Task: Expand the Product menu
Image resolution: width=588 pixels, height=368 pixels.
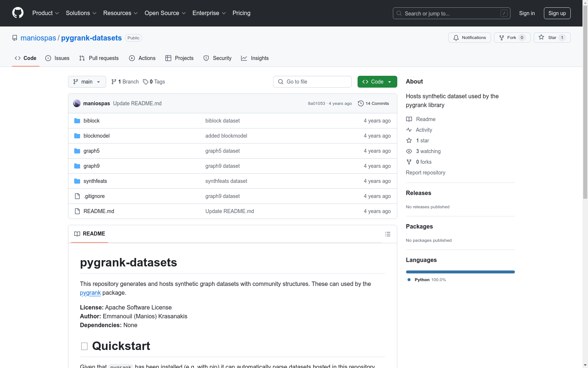Action: tap(46, 13)
